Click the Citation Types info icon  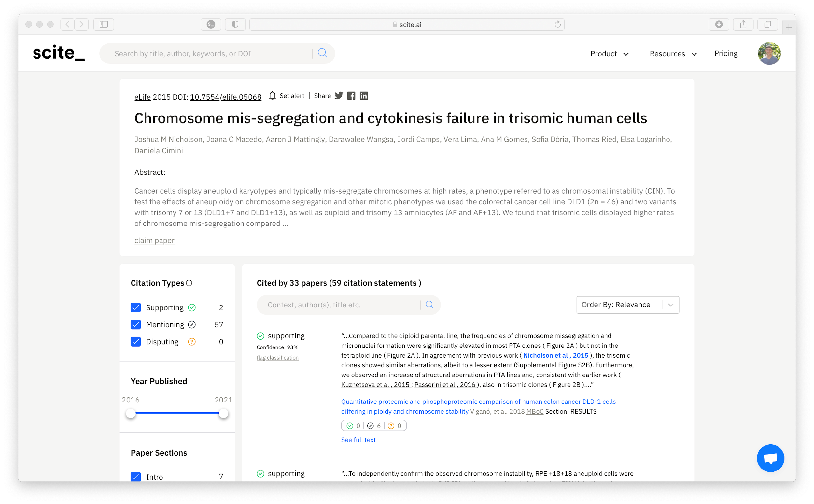pyautogui.click(x=189, y=283)
